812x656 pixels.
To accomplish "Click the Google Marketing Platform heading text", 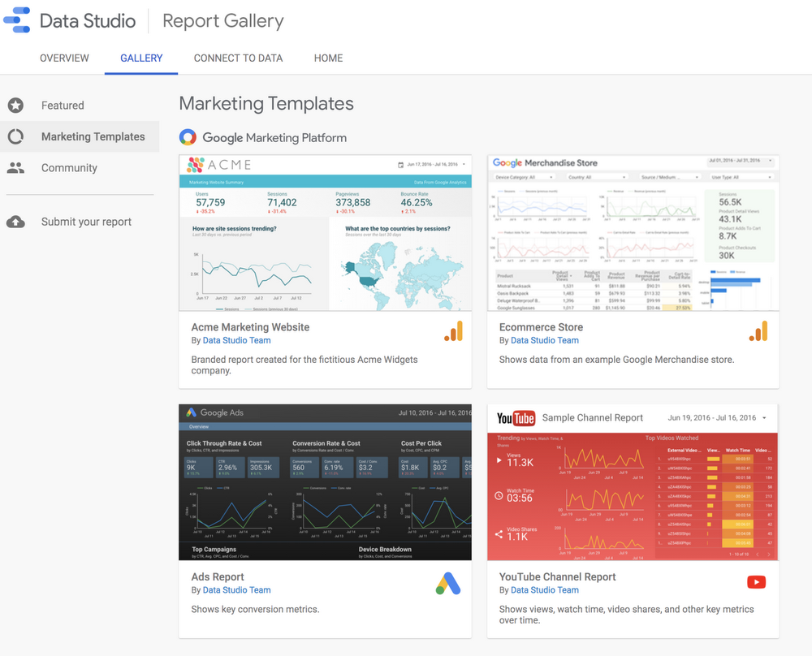I will click(274, 138).
